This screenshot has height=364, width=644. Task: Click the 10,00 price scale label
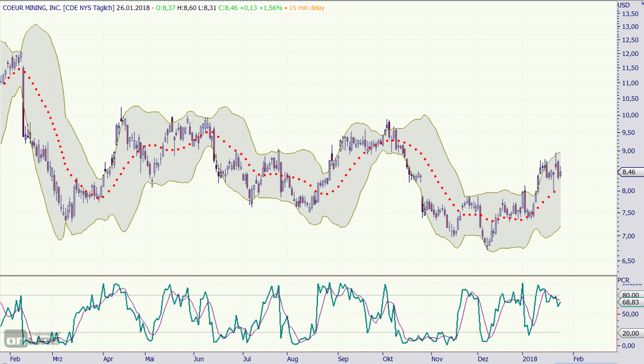(630, 115)
